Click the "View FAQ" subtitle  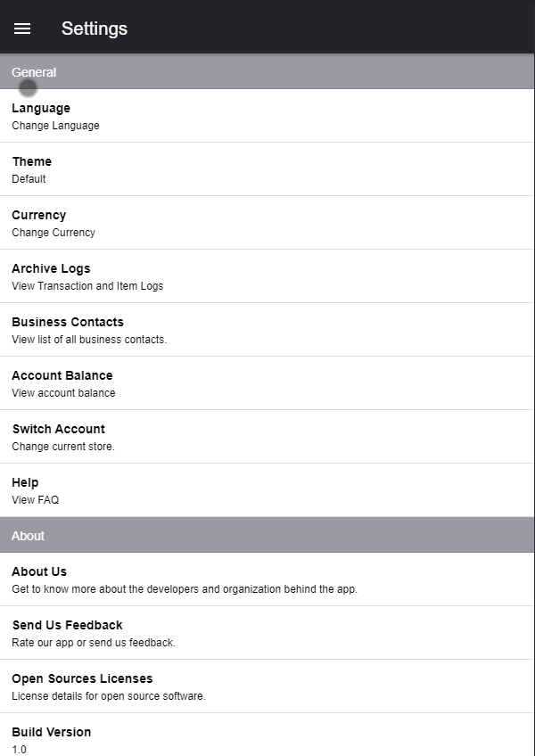click(35, 500)
